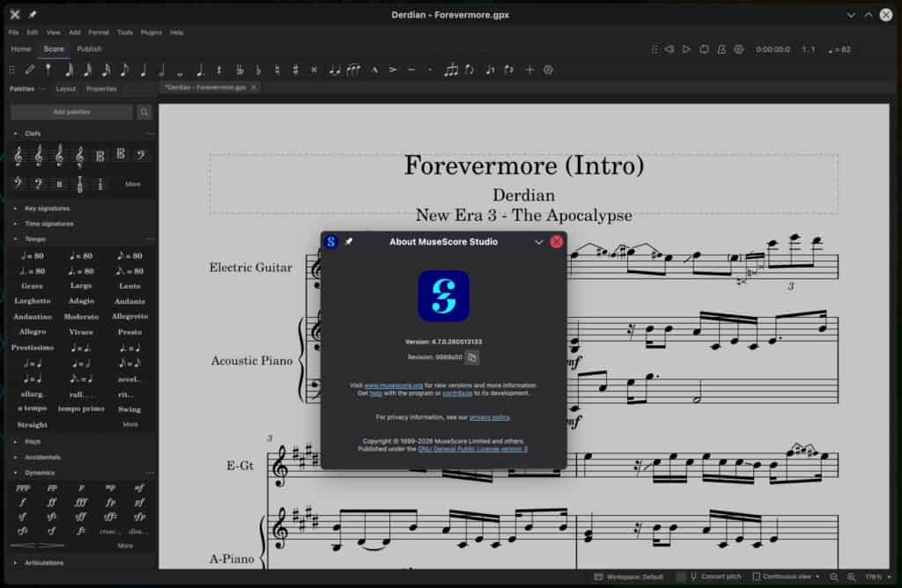Open playback settings gear

739,49
